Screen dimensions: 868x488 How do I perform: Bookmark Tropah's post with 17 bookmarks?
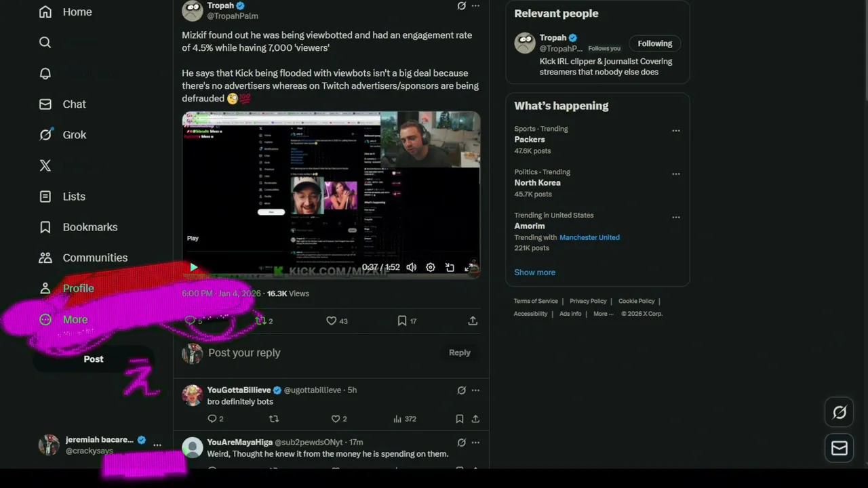click(x=408, y=321)
